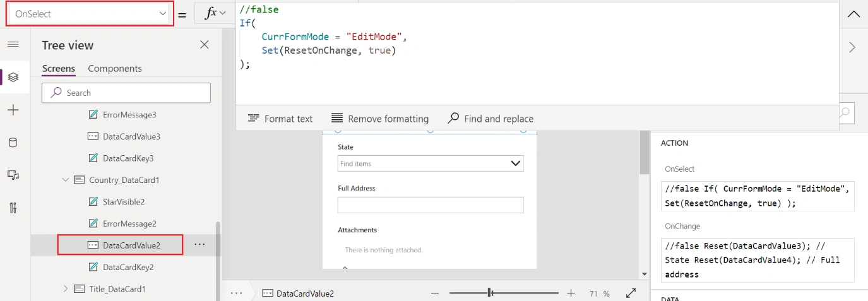Open the Media icon in left rail
The image size is (868, 301).
point(13,175)
